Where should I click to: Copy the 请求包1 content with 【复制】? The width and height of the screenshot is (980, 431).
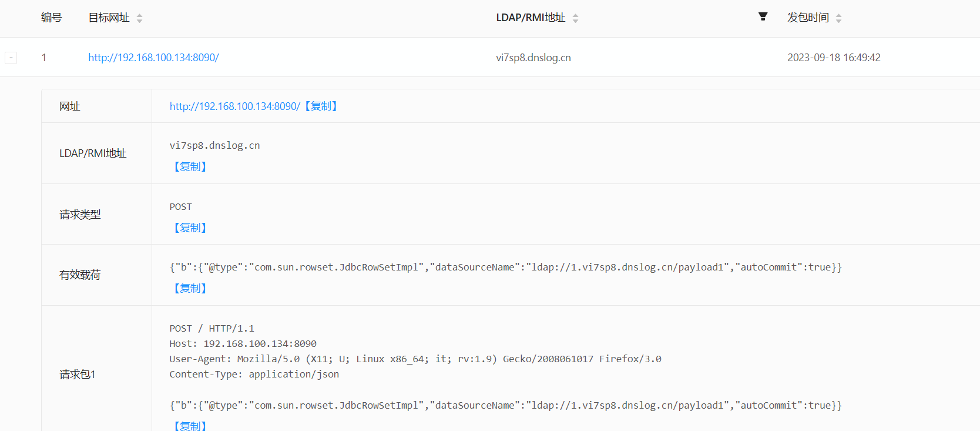coord(190,426)
